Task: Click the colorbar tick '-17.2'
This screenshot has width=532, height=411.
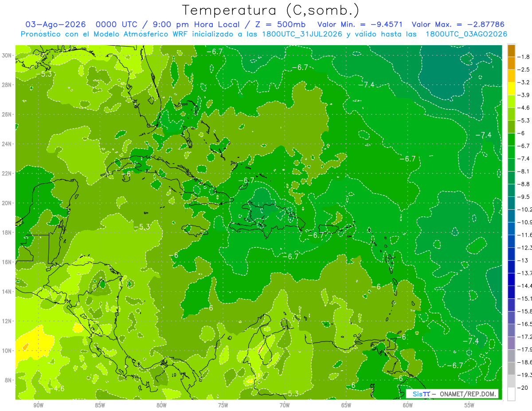Action: click(x=525, y=337)
